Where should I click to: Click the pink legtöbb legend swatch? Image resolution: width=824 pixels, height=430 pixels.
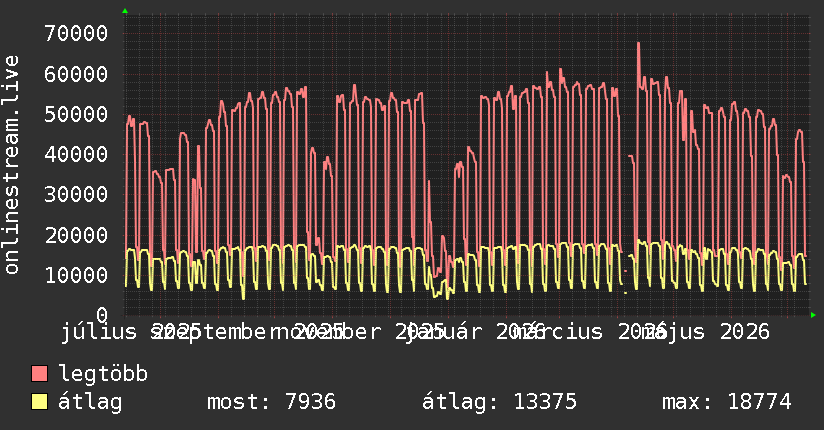coord(39,374)
